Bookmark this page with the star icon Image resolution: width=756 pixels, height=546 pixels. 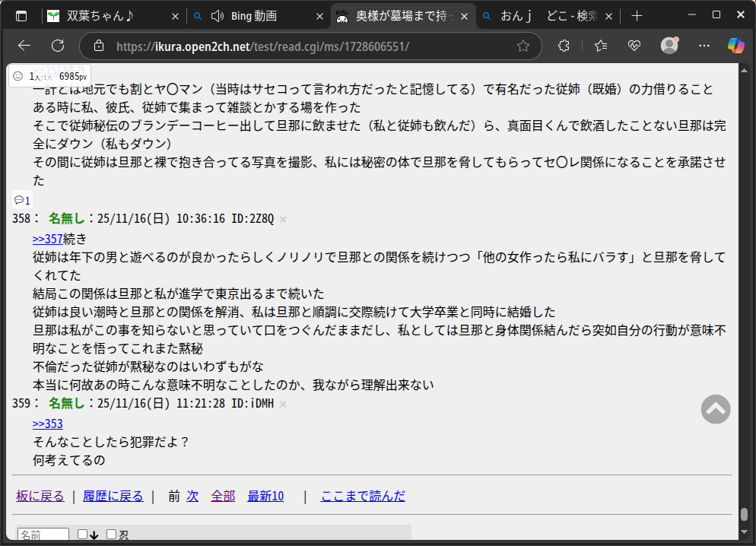point(523,46)
